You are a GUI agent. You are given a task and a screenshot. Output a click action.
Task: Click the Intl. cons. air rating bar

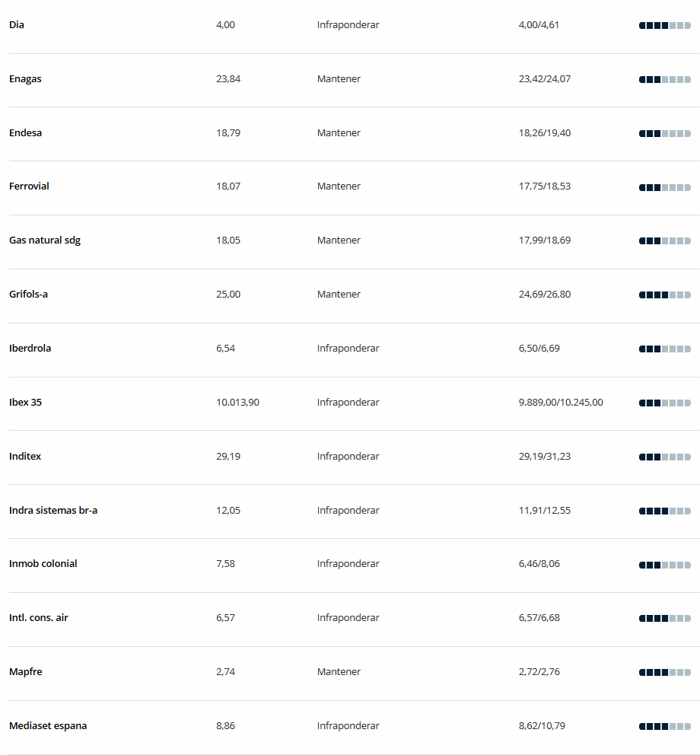[x=665, y=618]
